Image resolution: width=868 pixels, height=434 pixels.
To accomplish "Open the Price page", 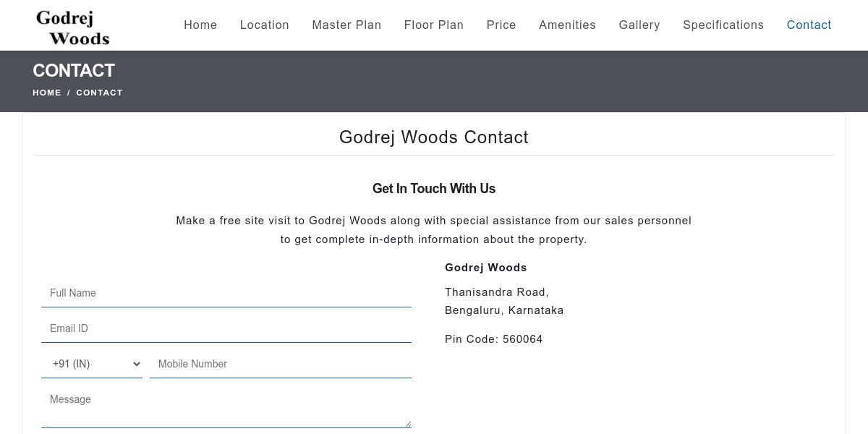I will 501,25.
